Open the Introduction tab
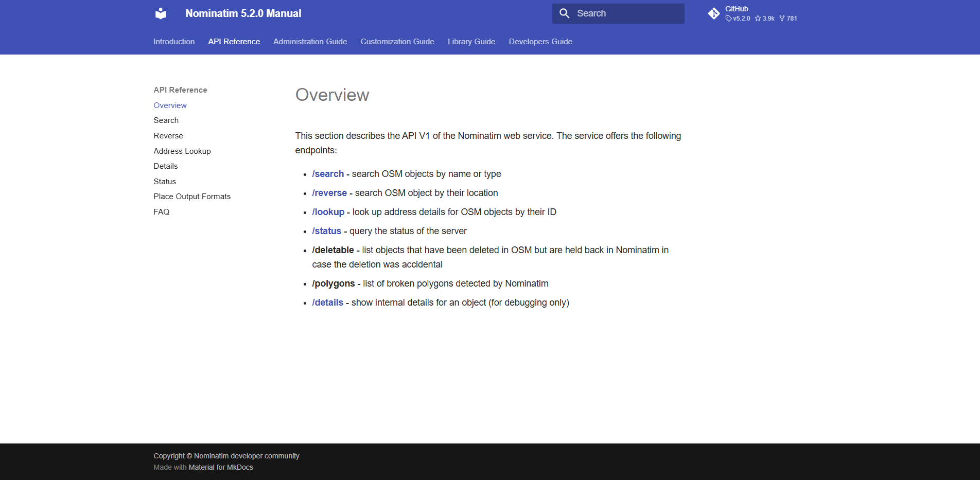This screenshot has width=980, height=480. [x=173, y=42]
